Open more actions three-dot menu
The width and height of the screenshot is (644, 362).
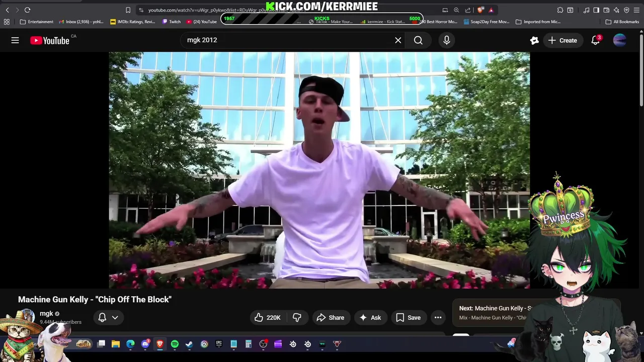point(438,317)
